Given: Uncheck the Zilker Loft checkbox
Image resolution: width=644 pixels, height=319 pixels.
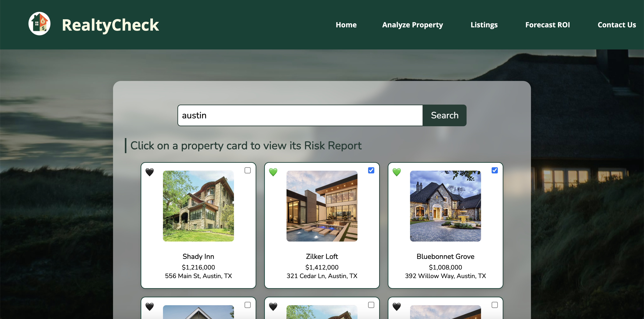Looking at the screenshot, I should click(x=371, y=170).
